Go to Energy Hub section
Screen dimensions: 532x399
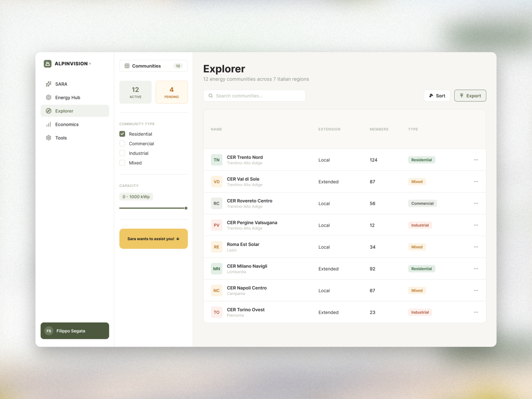[x=75, y=97]
